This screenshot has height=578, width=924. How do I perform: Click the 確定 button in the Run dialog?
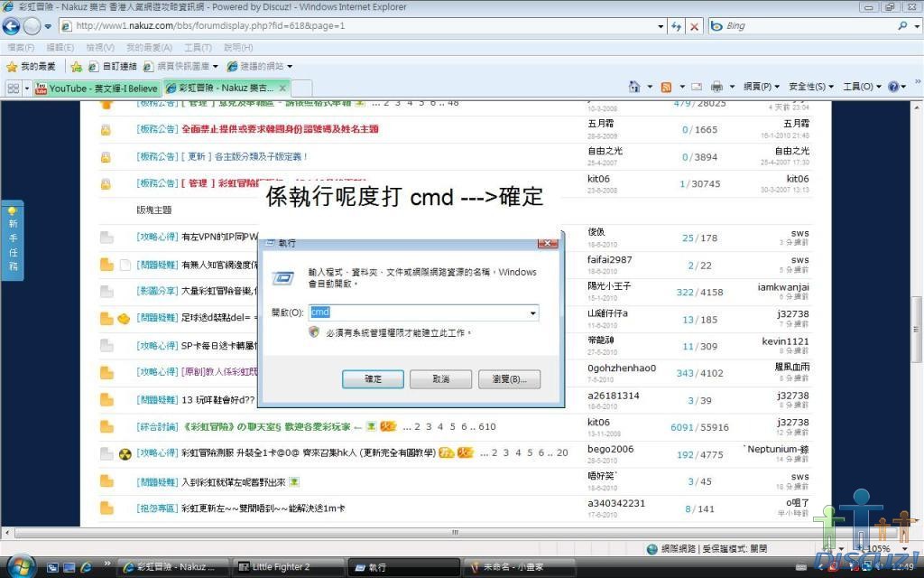click(x=373, y=379)
